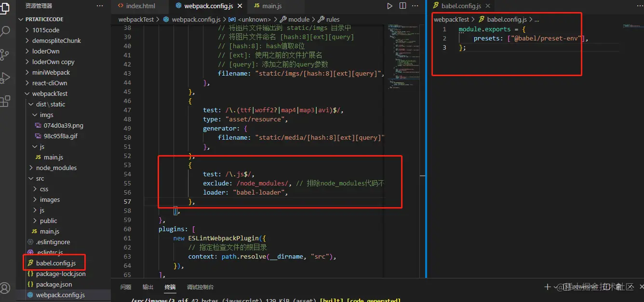Place cursor on presets line in babel.config.js

[x=531, y=38]
